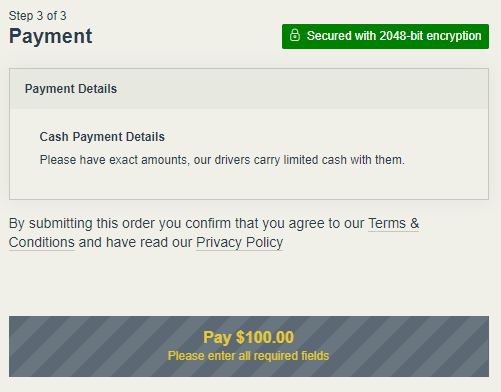Click the words and have read our
Screen dimensions: 501x392
135,242
